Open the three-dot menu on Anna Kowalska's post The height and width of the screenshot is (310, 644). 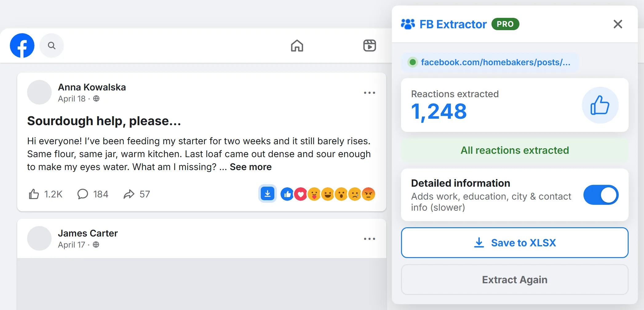(x=369, y=93)
